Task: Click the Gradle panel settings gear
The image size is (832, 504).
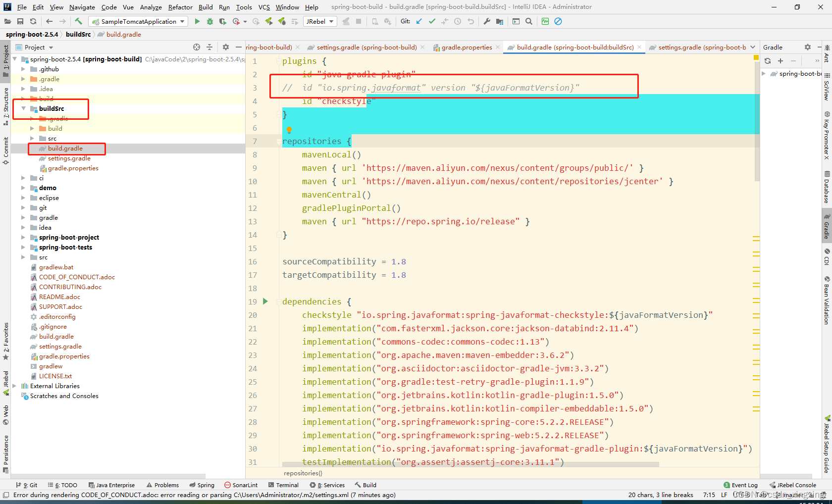Action: click(808, 47)
